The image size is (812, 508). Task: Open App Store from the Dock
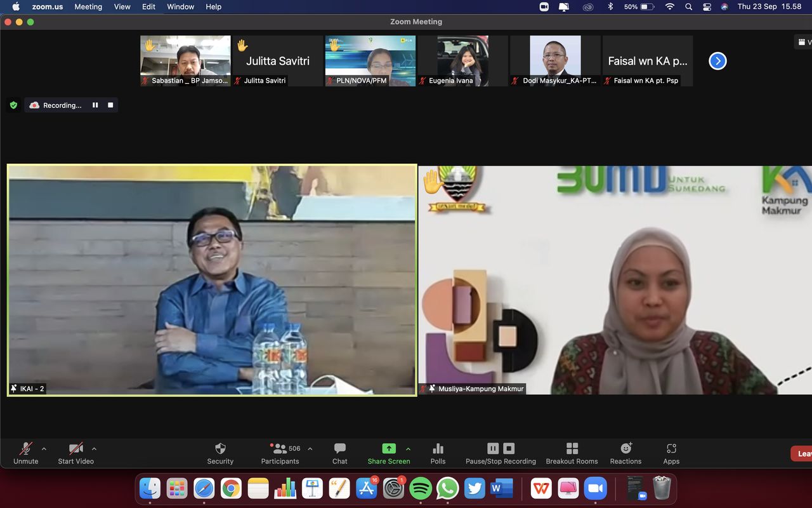[x=367, y=488]
